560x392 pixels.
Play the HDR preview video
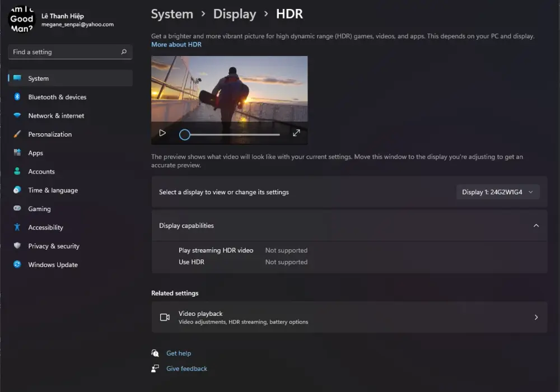(x=162, y=133)
